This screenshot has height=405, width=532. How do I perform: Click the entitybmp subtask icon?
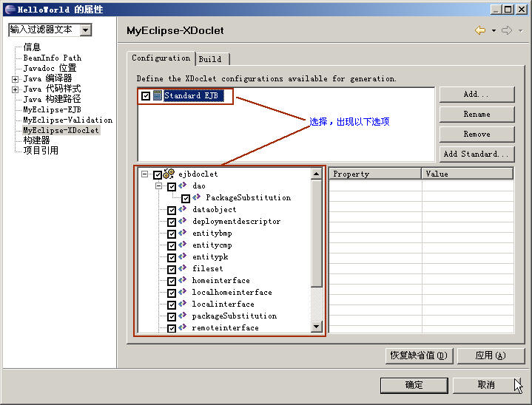pyautogui.click(x=183, y=233)
